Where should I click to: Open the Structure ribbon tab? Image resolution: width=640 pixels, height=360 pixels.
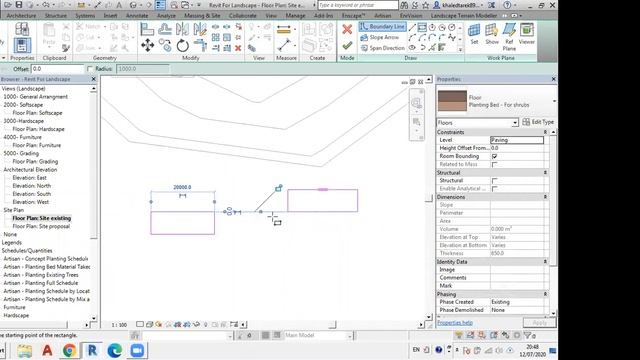point(56,16)
